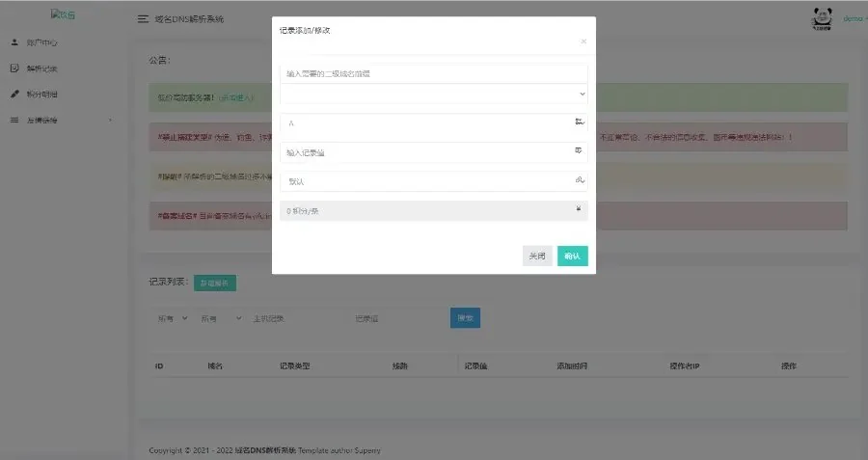868x460 pixels.
Task: Click the 操作者IP column header
Action: pyautogui.click(x=684, y=365)
